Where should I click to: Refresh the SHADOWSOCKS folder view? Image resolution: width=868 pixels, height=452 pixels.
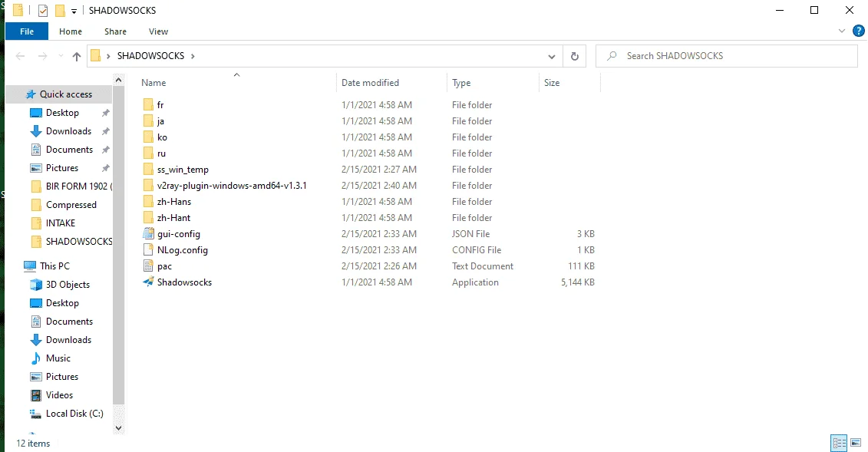[x=575, y=56]
